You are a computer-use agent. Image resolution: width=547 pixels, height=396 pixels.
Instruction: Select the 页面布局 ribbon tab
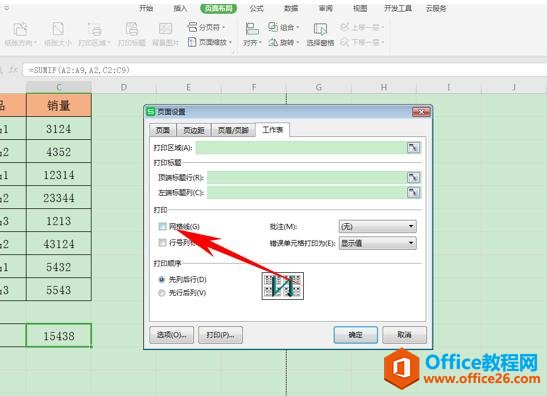tap(218, 8)
